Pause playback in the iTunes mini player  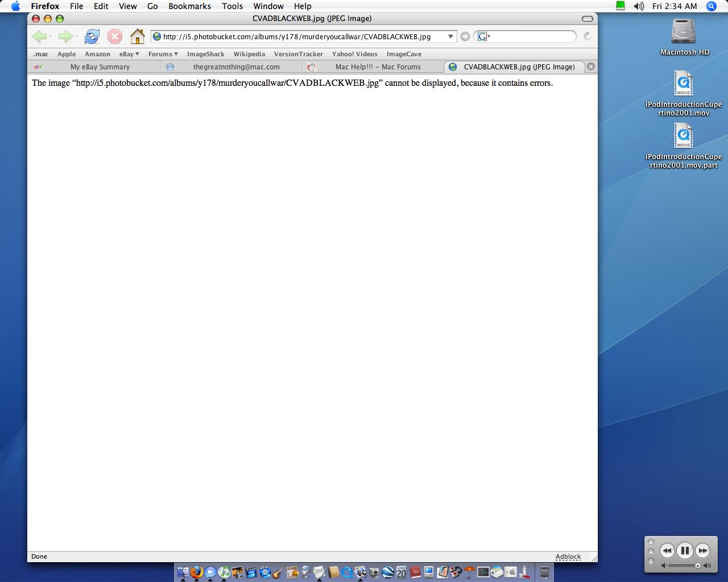coord(685,550)
